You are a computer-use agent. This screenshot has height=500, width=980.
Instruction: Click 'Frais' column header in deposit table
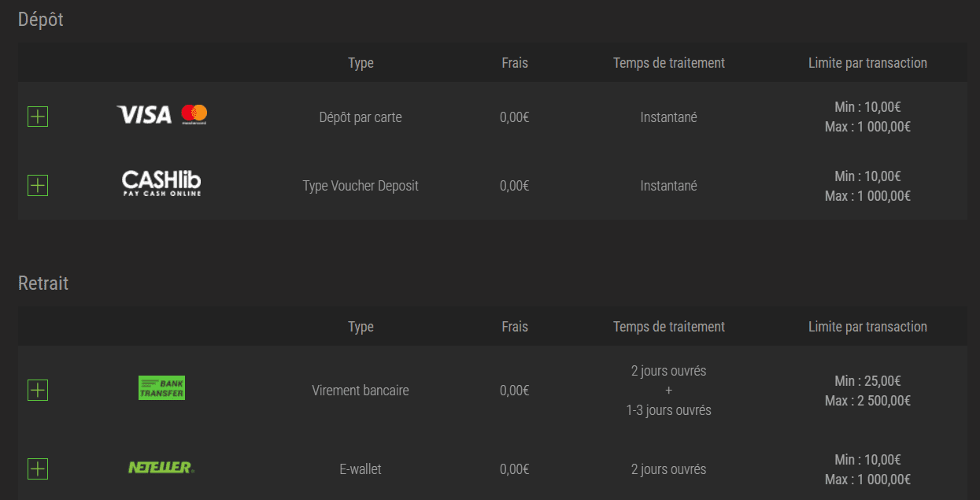(515, 63)
